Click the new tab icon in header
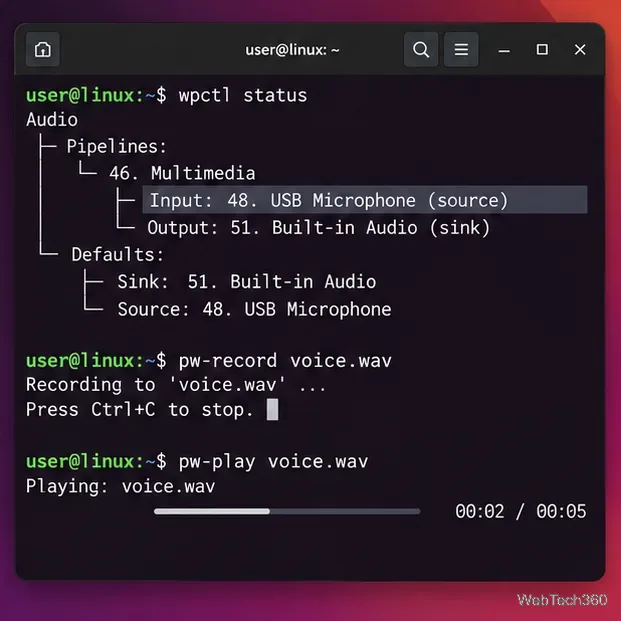The image size is (621, 621). pyautogui.click(x=43, y=50)
